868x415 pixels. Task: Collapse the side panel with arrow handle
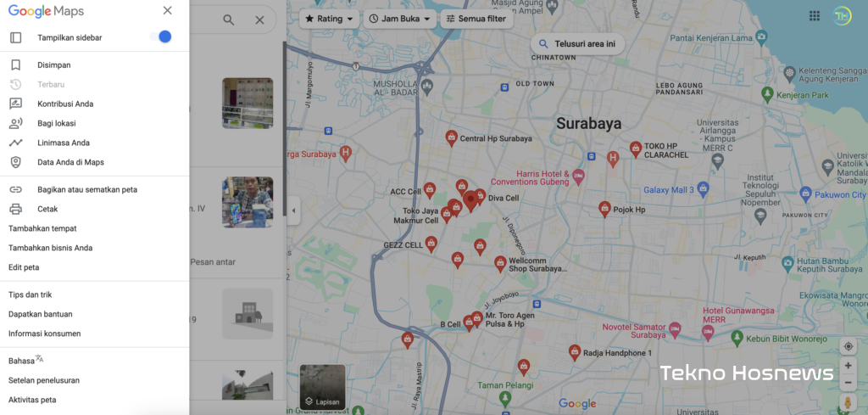[x=293, y=210]
